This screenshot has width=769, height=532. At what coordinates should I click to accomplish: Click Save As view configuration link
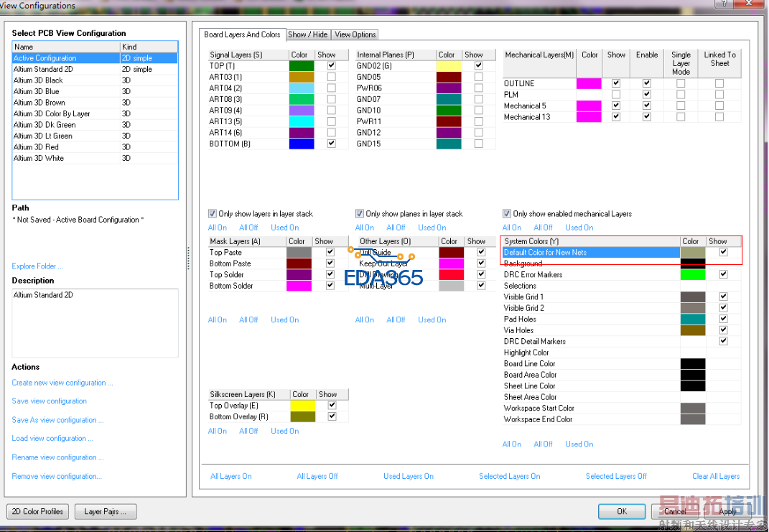pos(57,420)
